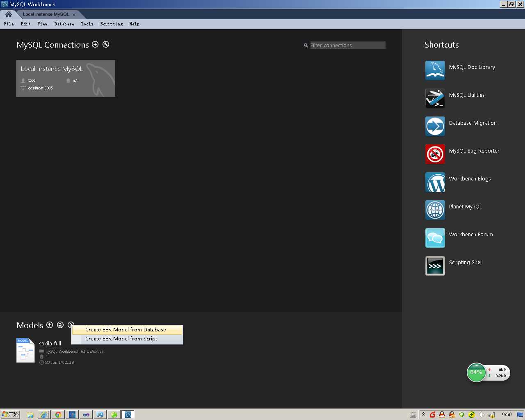This screenshot has width=525, height=420.
Task: Open the Edit menu
Action: (x=26, y=24)
